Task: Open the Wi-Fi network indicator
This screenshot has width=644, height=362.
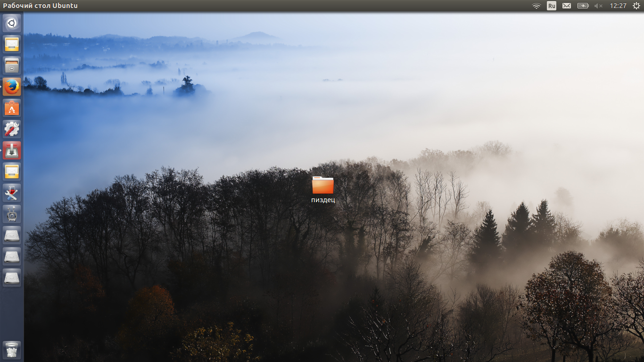Action: [x=536, y=6]
